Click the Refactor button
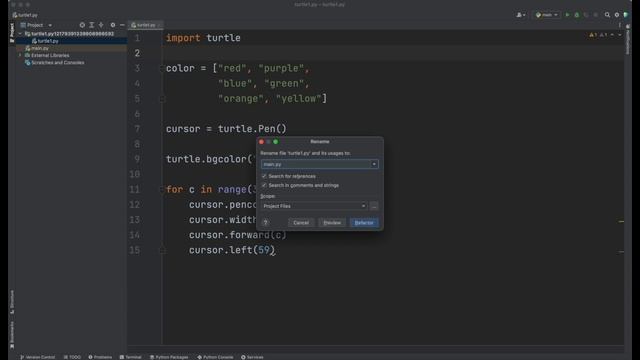 (x=364, y=222)
